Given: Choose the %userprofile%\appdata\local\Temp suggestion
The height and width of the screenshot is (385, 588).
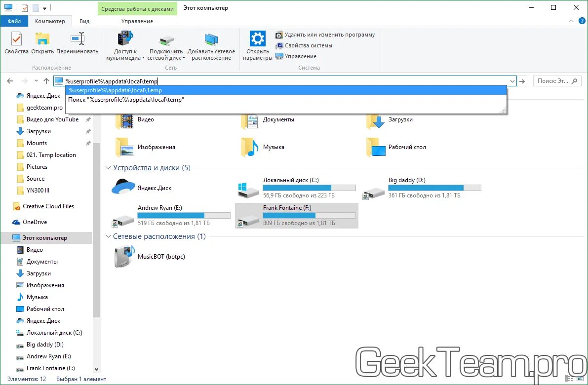Looking at the screenshot, I should [x=286, y=90].
